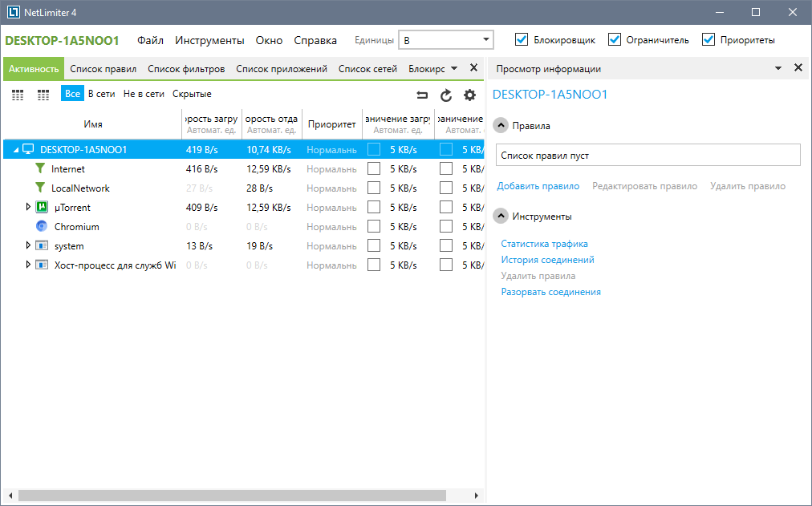
Task: Collapse the Правила section
Action: [501, 126]
